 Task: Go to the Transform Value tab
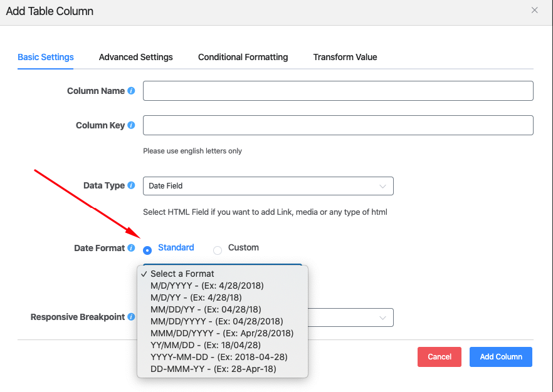(x=345, y=57)
